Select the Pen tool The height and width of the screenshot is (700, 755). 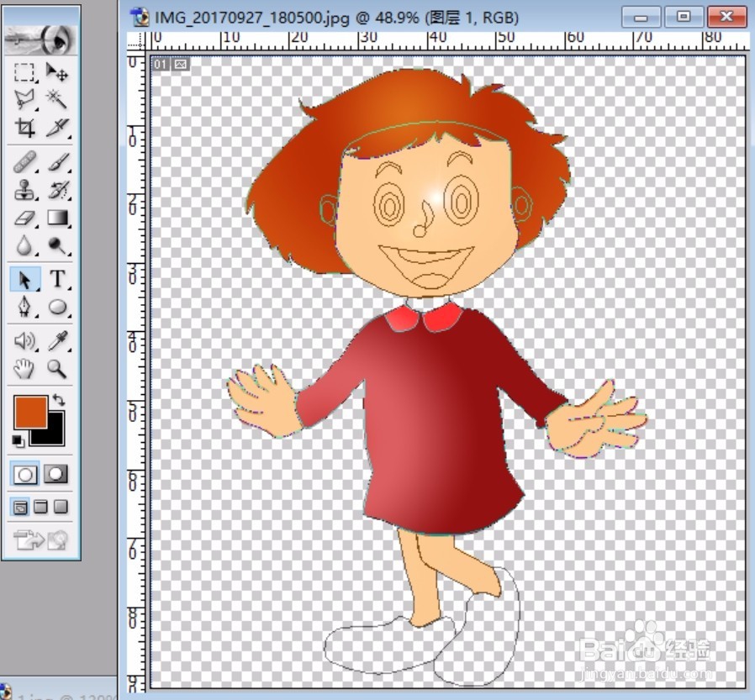point(24,307)
